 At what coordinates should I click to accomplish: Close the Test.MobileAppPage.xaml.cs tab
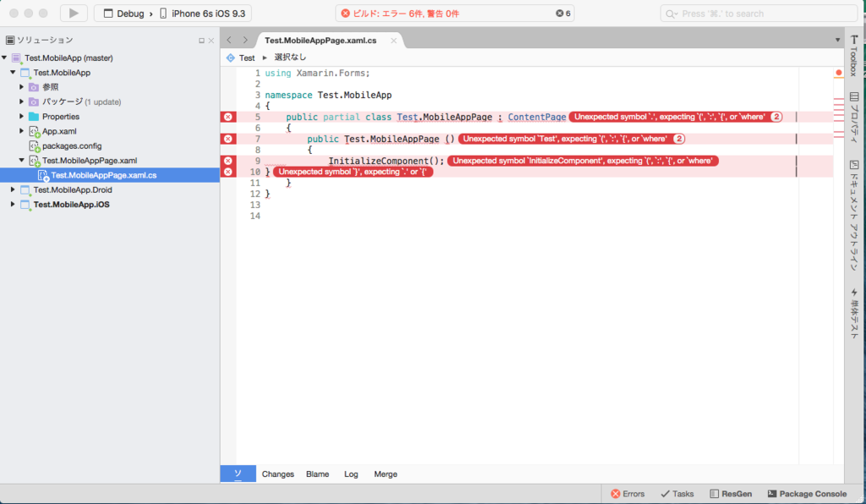coord(394,41)
